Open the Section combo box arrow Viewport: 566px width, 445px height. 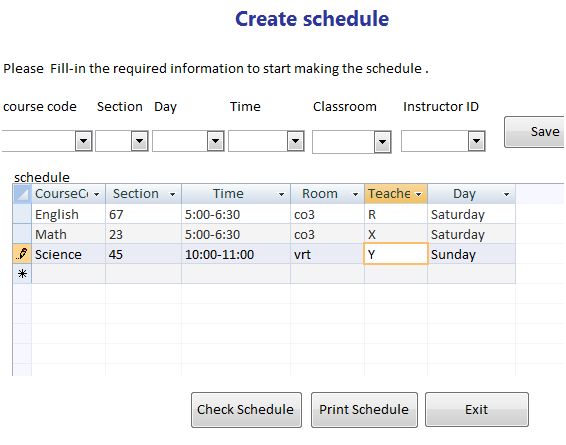[x=140, y=141]
